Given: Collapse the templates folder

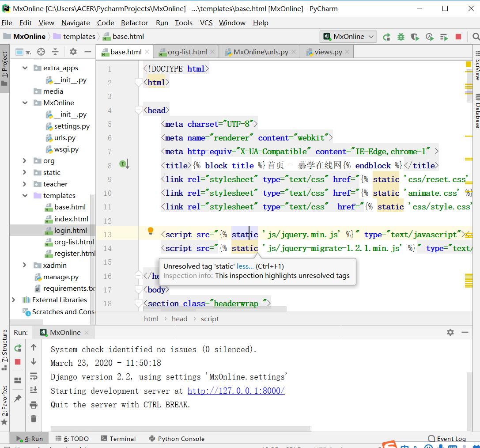Looking at the screenshot, I should pos(25,196).
